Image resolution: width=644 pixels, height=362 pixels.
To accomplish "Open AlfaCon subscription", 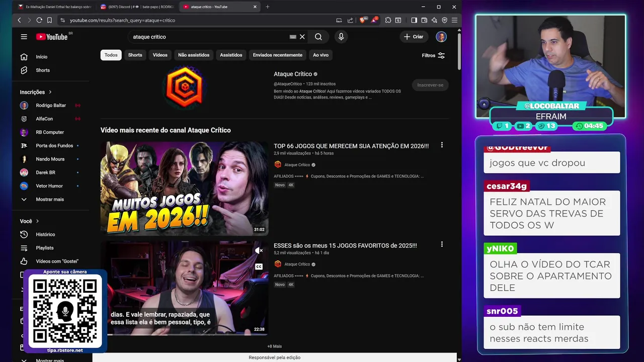I will (x=50, y=119).
